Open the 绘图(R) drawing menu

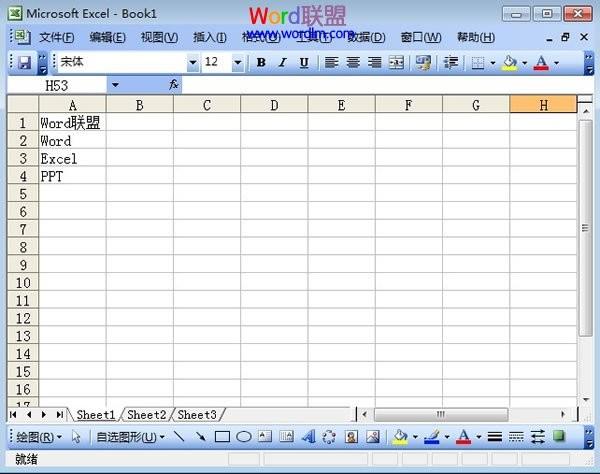point(39,437)
